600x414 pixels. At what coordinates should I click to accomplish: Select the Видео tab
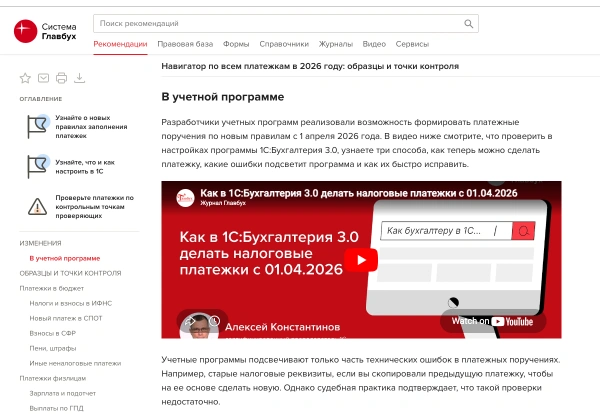(x=374, y=44)
